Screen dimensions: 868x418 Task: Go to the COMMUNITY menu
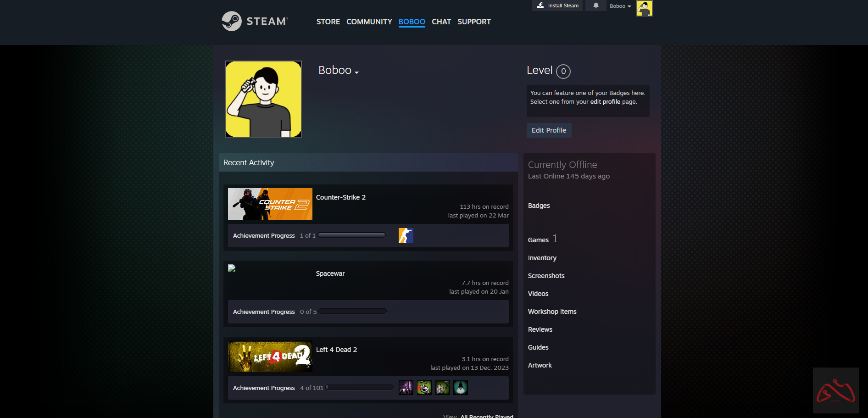[369, 22]
